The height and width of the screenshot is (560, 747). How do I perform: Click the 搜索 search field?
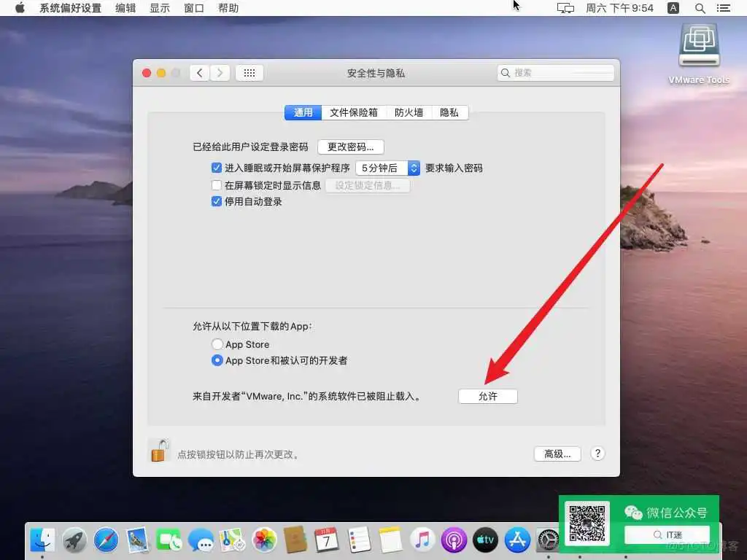click(x=556, y=72)
